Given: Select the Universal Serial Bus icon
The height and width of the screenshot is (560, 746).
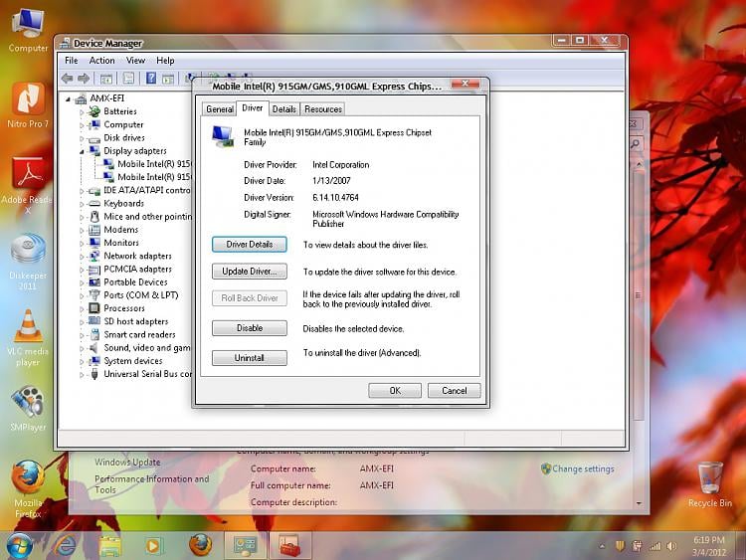Looking at the screenshot, I should [94, 374].
